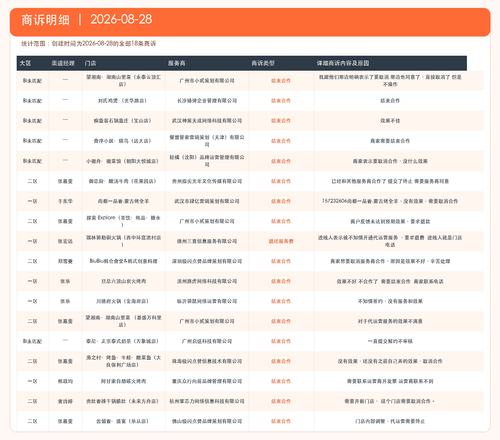Screen dimensions: 500x440
Task: Click the service provider 武汉市肆亿营销策划有限公司
Action: (x=207, y=201)
